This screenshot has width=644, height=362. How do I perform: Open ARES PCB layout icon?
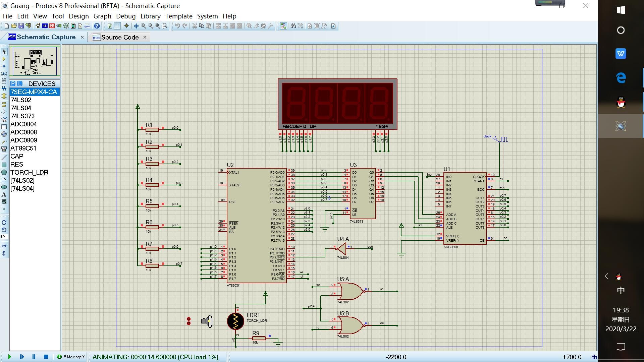click(52, 26)
